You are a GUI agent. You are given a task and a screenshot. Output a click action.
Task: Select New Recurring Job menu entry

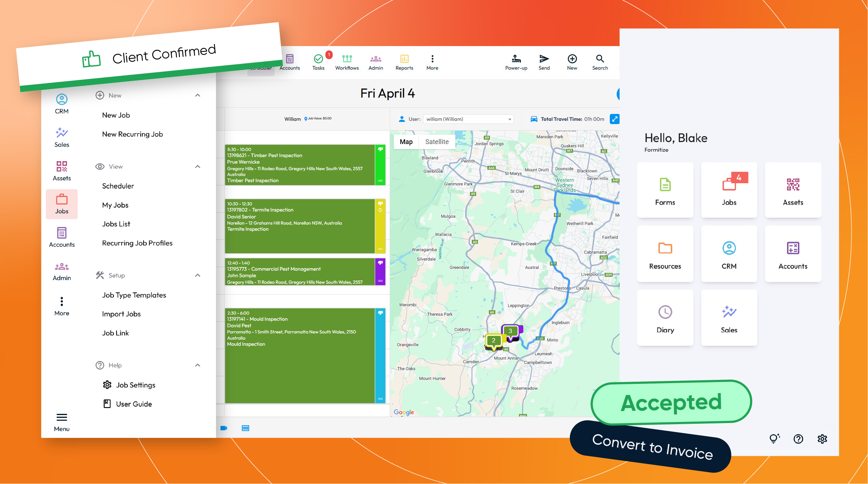point(132,134)
